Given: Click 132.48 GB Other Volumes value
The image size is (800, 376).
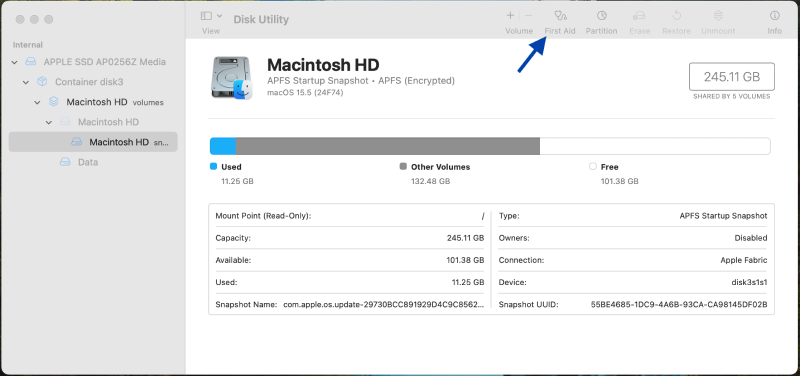Looking at the screenshot, I should coord(431,181).
